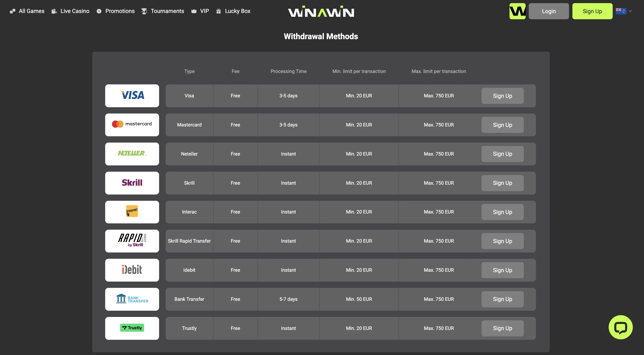Click Min. limit per transaction header
Image resolution: width=644 pixels, height=355 pixels.
pos(359,71)
